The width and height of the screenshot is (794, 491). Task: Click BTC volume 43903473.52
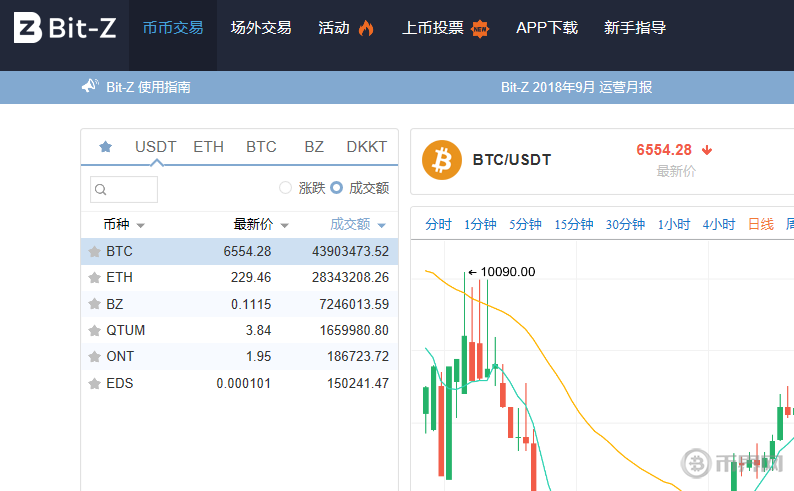(350, 252)
